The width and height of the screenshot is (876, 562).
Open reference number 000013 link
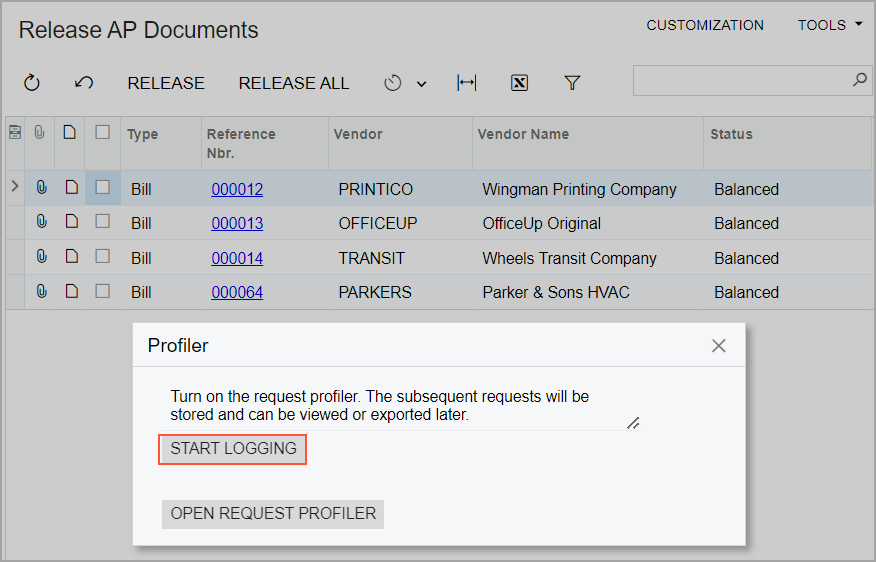tap(237, 223)
